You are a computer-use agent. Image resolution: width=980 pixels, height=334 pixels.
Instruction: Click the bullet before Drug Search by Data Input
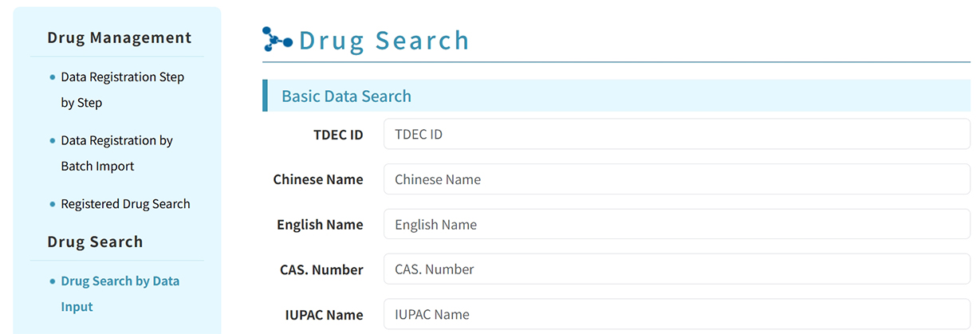click(53, 281)
